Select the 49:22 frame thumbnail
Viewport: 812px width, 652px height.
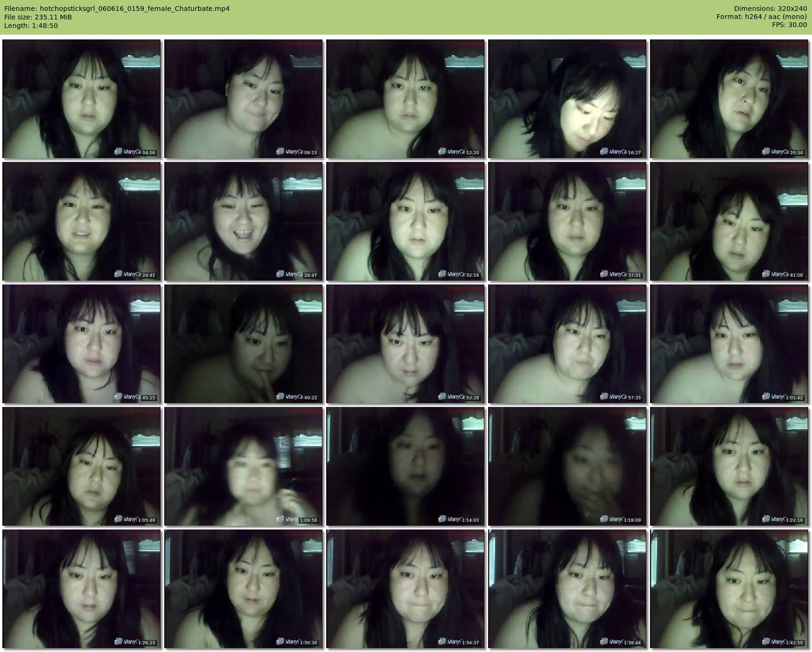pyautogui.click(x=244, y=344)
